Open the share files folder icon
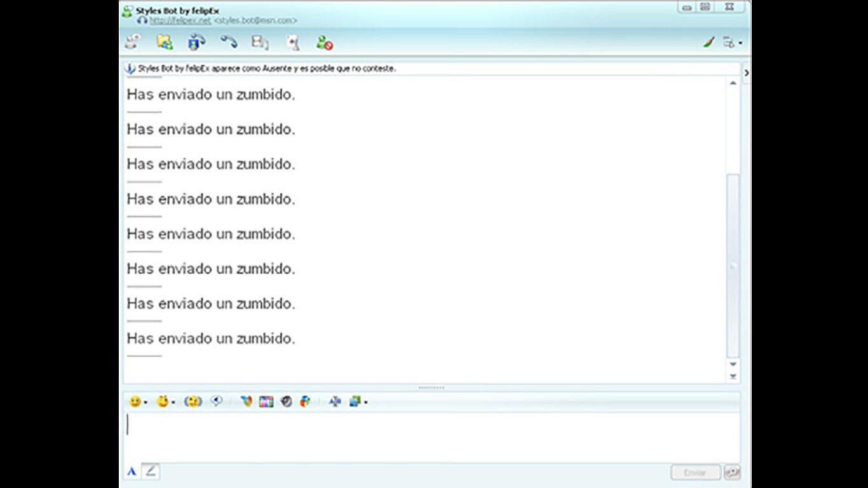868x488 pixels. 165,43
